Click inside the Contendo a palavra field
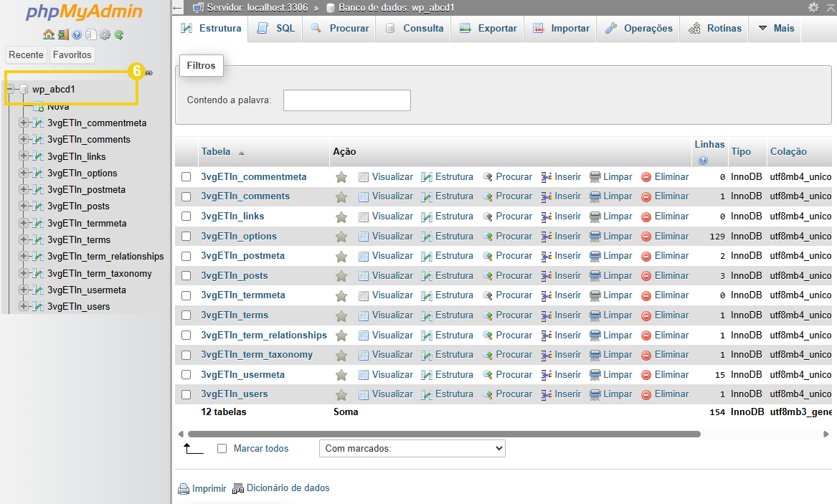Screen dimensions: 837x504 tap(346, 100)
